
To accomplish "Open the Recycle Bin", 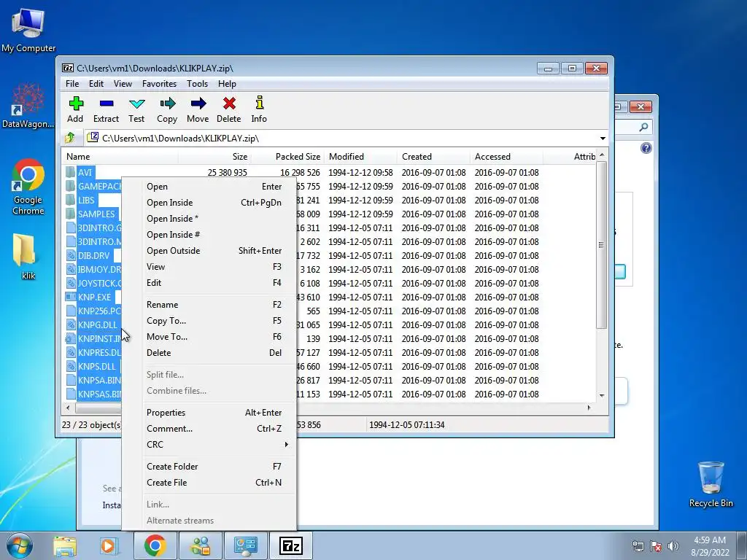I will pyautogui.click(x=711, y=484).
